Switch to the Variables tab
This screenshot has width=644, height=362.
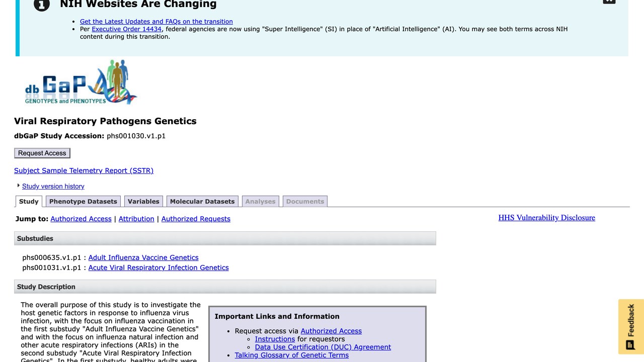click(143, 201)
